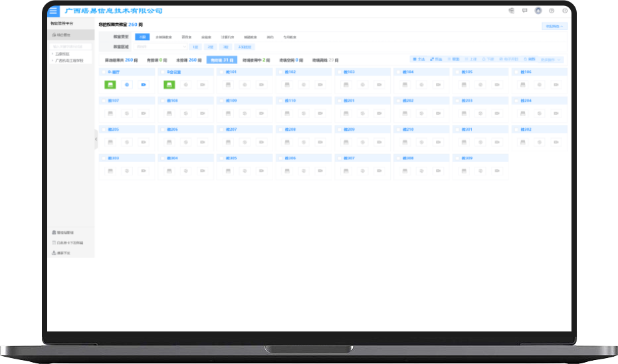Tick the checkbox for room 教205
The width and height of the screenshot is (618, 364).
click(x=102, y=130)
